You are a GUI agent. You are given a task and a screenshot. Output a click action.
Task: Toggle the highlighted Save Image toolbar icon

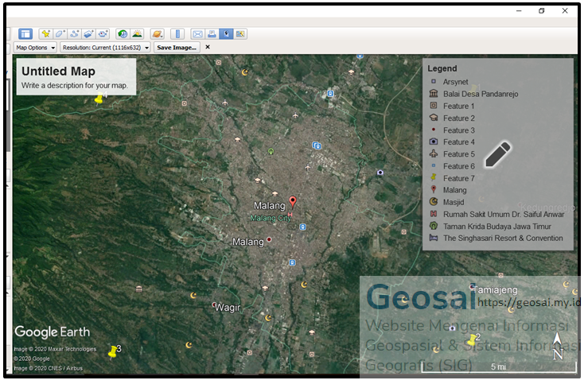(x=226, y=34)
